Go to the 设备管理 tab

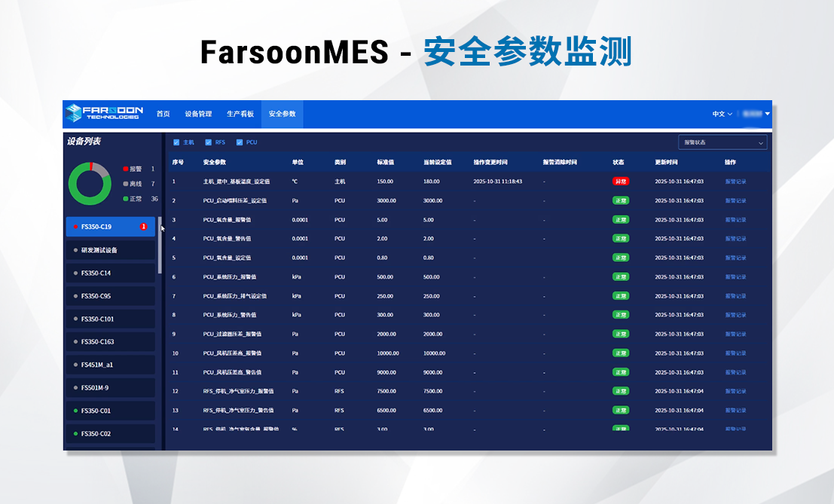[x=198, y=114]
